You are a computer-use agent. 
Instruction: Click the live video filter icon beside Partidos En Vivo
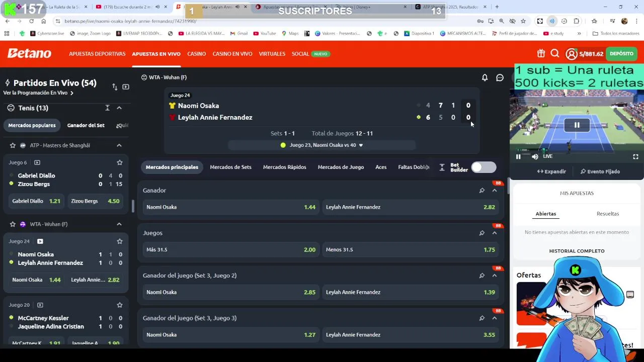click(x=126, y=86)
